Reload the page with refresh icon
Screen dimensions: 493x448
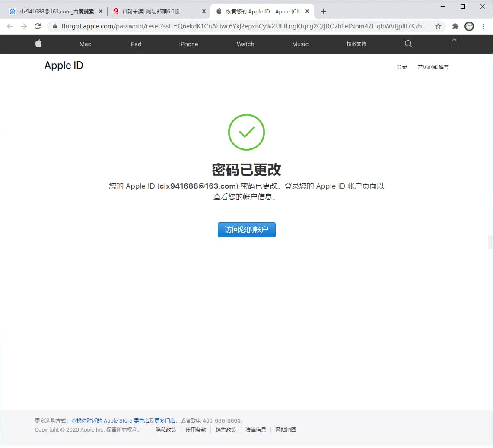tap(38, 26)
